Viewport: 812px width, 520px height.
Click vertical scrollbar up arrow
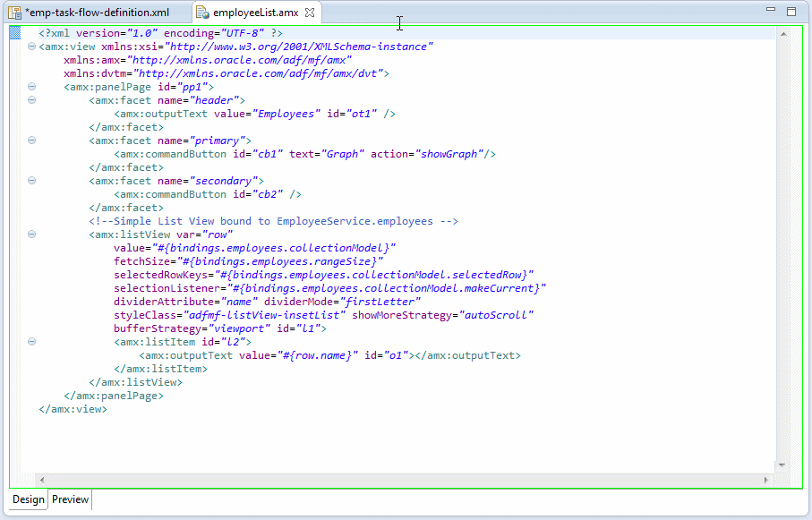(x=783, y=34)
